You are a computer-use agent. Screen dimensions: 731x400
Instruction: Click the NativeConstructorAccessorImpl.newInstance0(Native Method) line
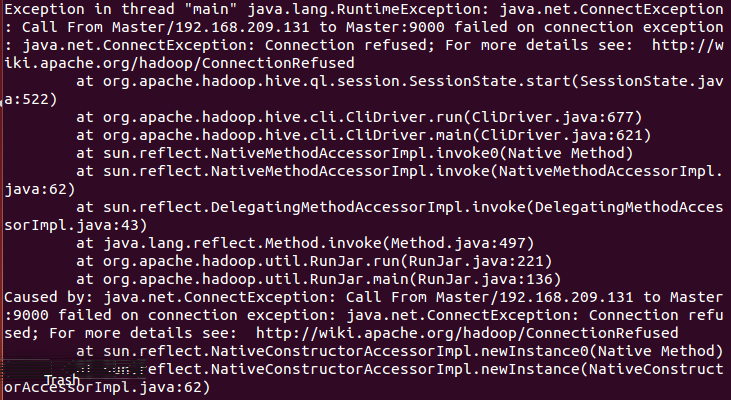[x=398, y=351]
